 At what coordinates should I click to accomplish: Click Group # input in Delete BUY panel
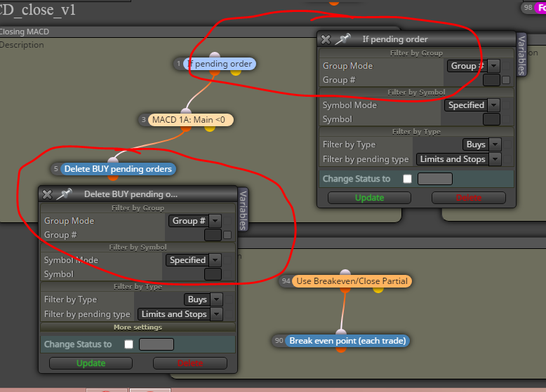click(213, 235)
